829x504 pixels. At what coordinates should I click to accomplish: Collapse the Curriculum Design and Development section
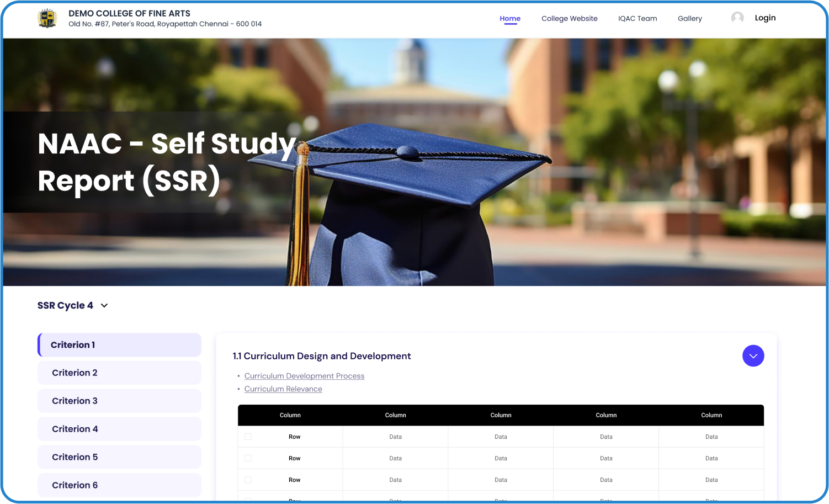tap(753, 356)
